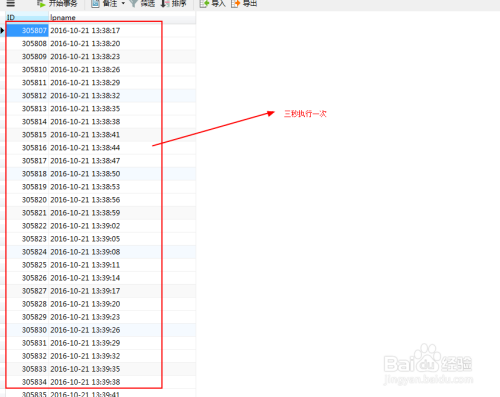Select ID cell 305829

pyautogui.click(x=27, y=316)
